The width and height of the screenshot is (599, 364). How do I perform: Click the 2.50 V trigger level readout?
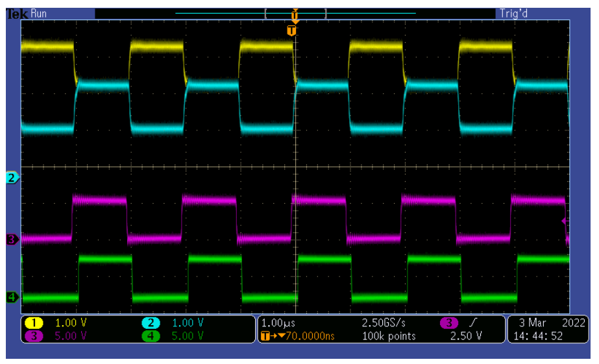467,336
